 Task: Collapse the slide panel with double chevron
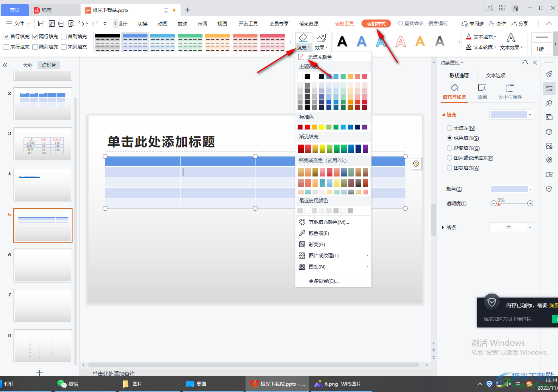click(x=5, y=65)
